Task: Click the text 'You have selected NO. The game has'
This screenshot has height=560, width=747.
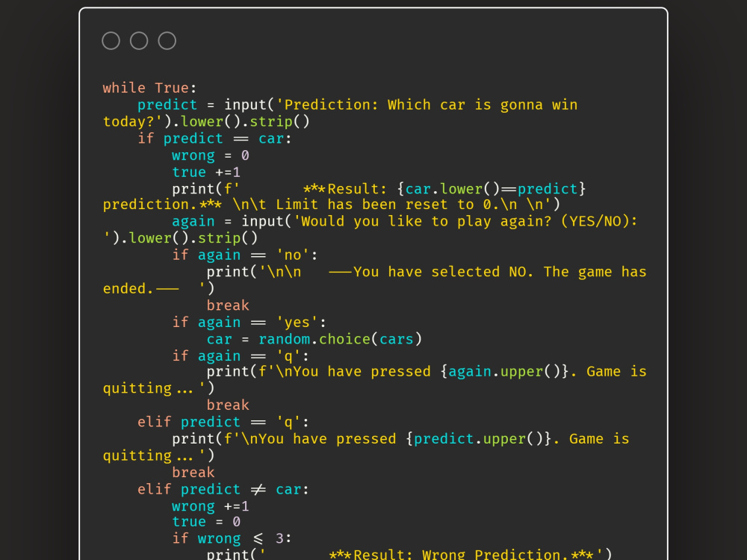Action: [x=500, y=272]
